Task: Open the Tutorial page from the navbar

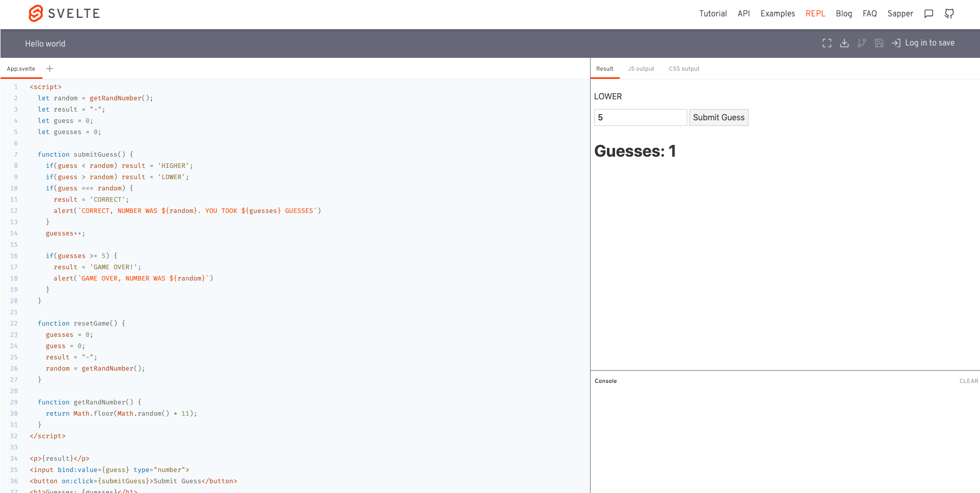Action: pyautogui.click(x=713, y=14)
